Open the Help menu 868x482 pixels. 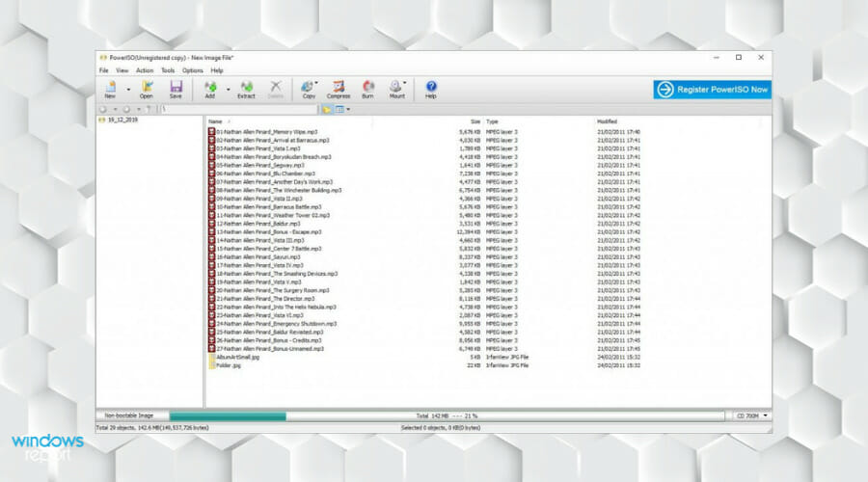click(x=217, y=70)
